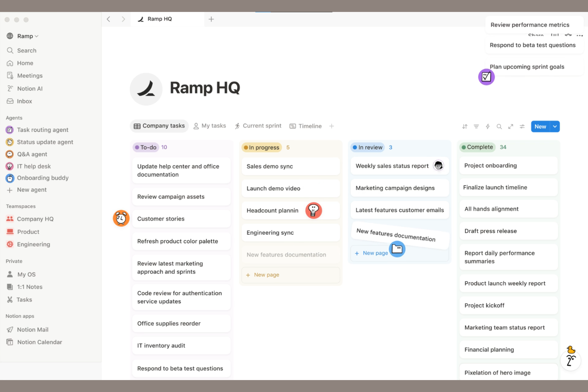Click the assignee avatar on Weekly sales status report
This screenshot has height=392, width=588.
point(439,166)
